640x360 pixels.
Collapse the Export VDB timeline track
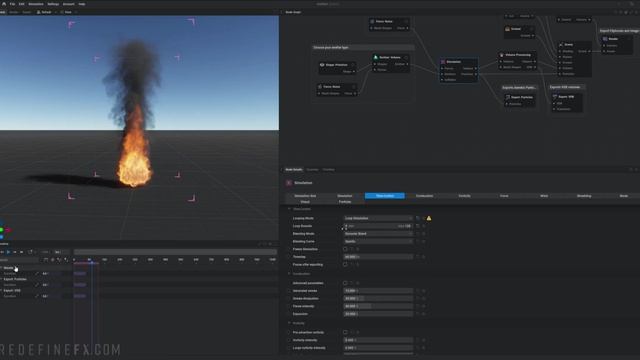pos(1,291)
